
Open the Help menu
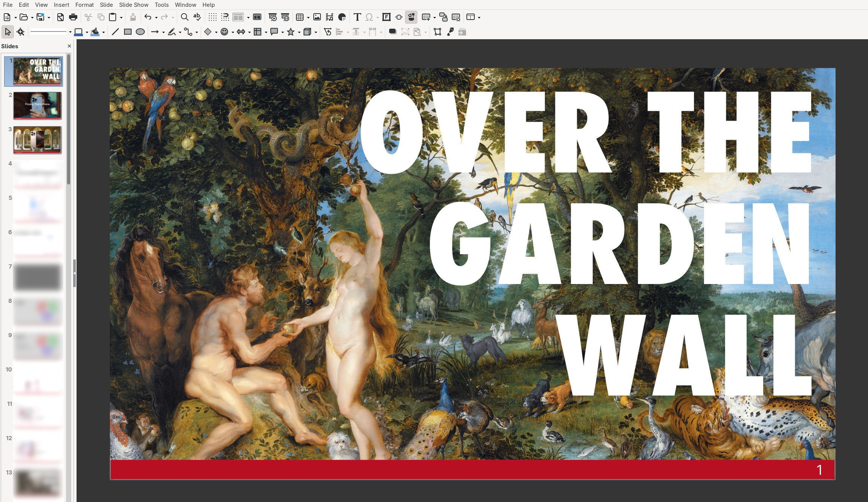[x=209, y=5]
